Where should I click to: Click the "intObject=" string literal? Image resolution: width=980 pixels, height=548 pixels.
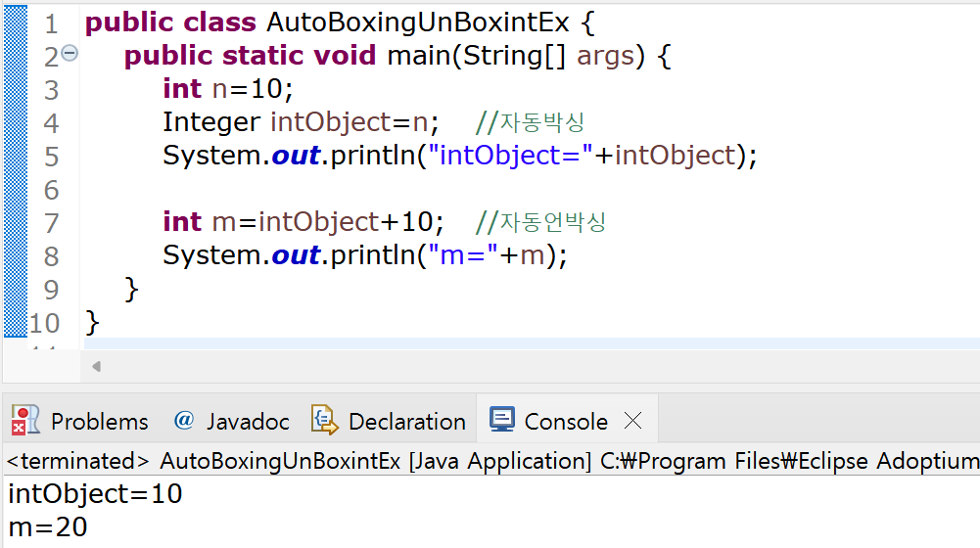tap(510, 156)
